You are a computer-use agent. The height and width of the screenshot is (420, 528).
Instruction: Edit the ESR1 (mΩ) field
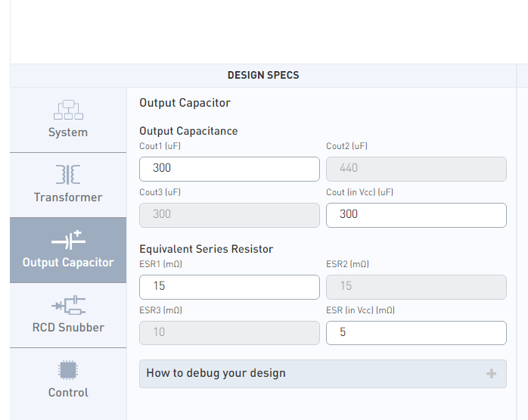(x=229, y=287)
